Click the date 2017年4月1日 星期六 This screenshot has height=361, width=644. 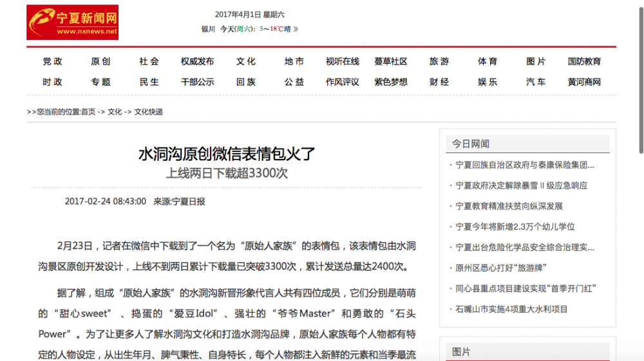[250, 15]
